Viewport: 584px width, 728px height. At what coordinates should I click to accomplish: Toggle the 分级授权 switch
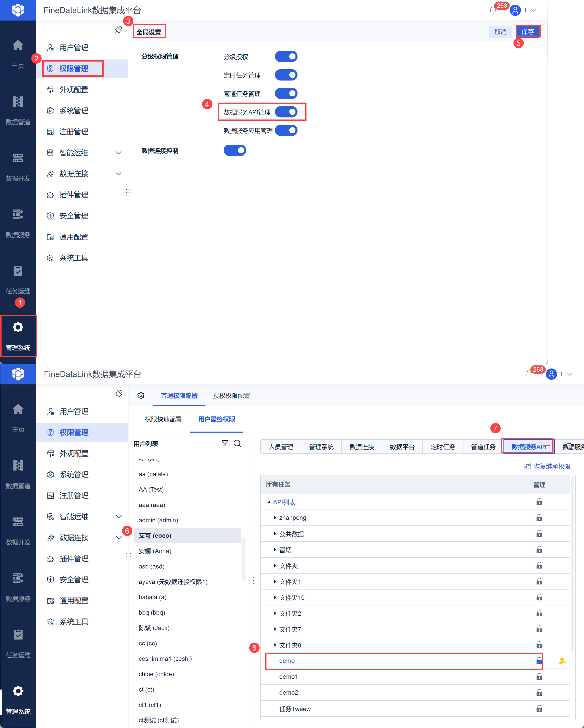coord(286,56)
